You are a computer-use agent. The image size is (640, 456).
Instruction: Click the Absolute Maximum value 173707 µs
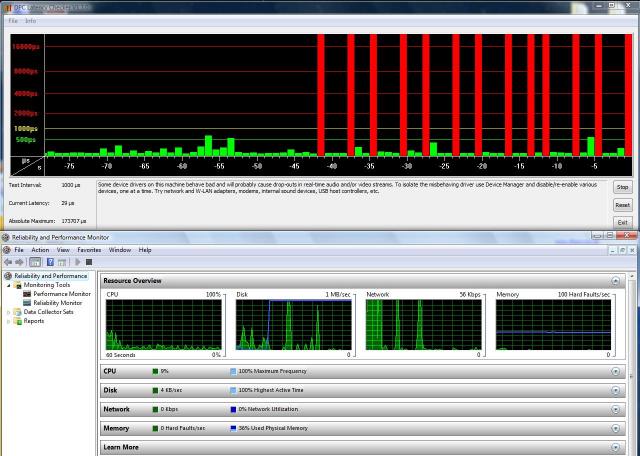tap(74, 221)
